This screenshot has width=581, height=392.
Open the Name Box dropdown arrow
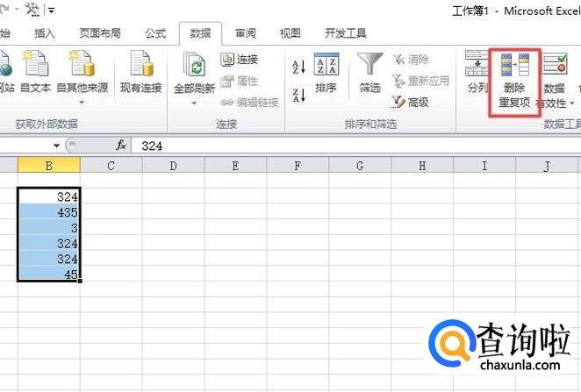(x=57, y=146)
